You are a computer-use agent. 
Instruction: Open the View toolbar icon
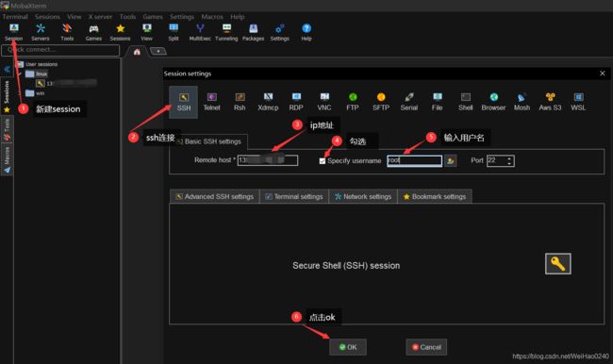pyautogui.click(x=146, y=32)
